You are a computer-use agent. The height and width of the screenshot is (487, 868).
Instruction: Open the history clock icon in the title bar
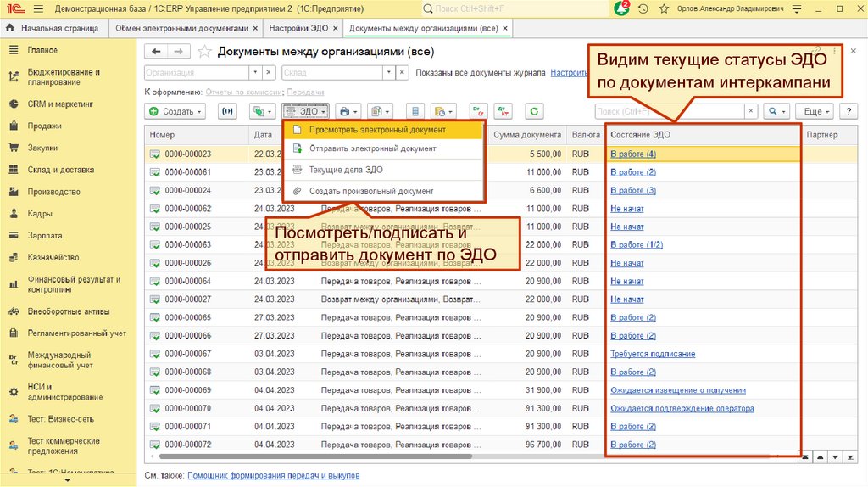pyautogui.click(x=643, y=8)
